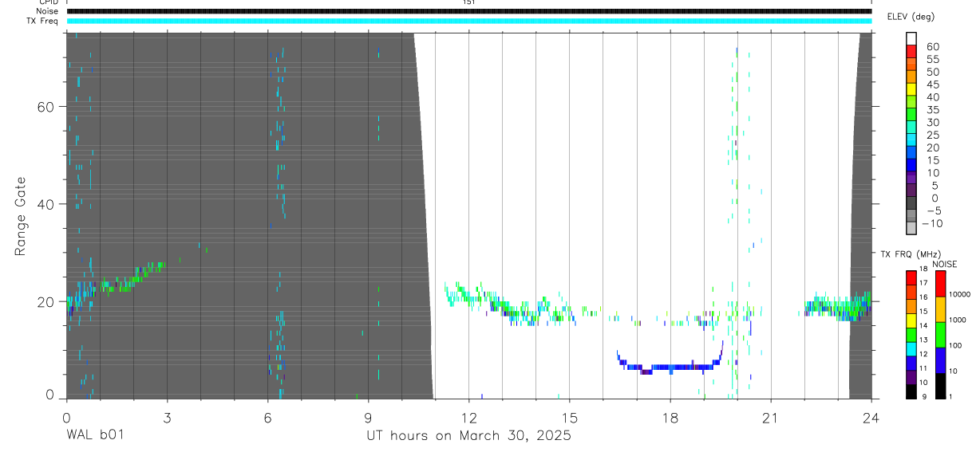
Task: Click the '15' tick on UT hours axis
Action: pyautogui.click(x=569, y=418)
